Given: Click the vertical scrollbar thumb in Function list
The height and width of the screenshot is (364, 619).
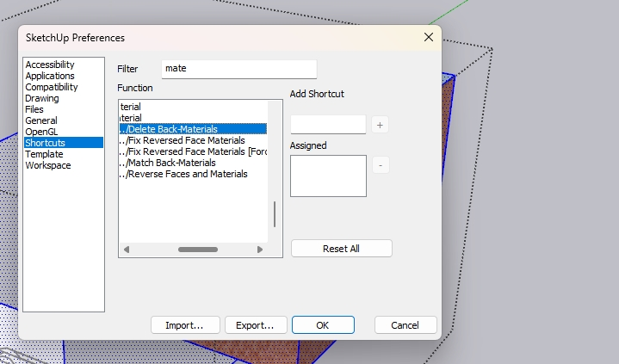Looking at the screenshot, I should pos(275,214).
